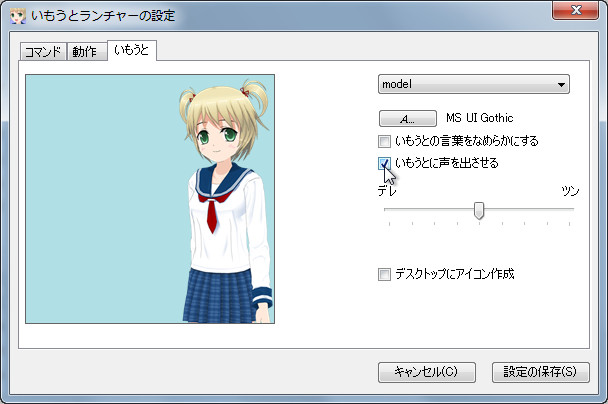Click the キャンセル(C) button
The height and width of the screenshot is (404, 608).
tap(427, 372)
